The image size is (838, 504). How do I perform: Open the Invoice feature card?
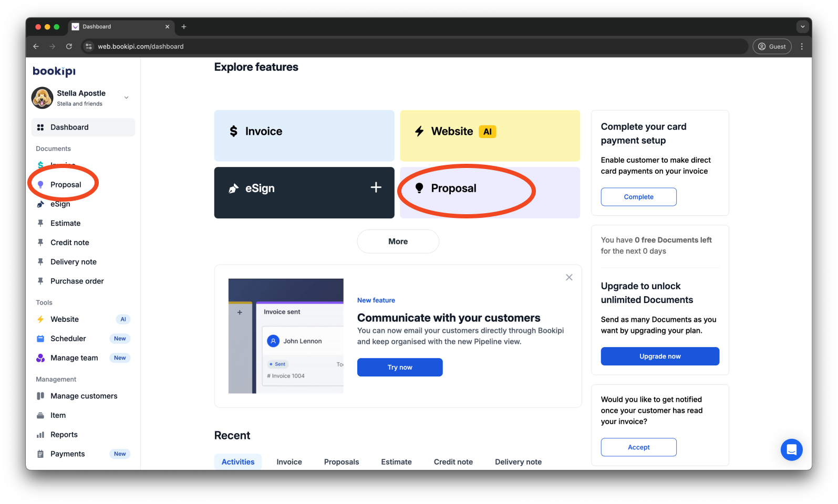coord(304,135)
